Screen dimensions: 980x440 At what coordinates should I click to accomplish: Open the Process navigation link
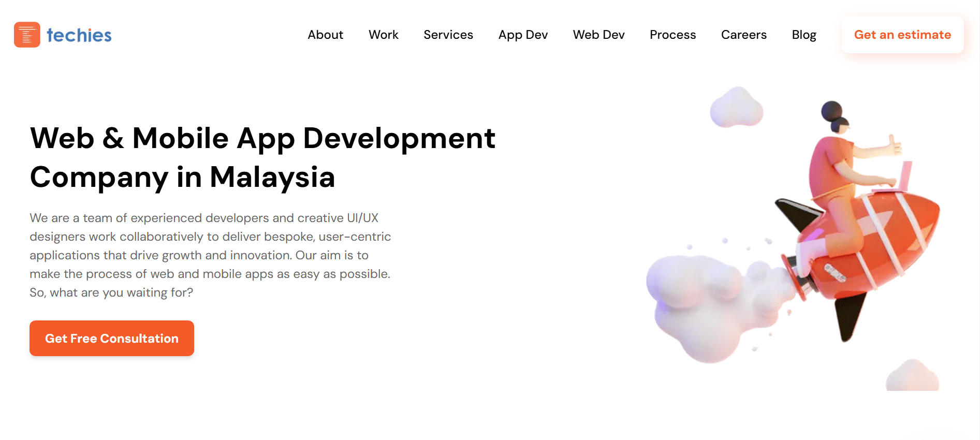coord(672,35)
